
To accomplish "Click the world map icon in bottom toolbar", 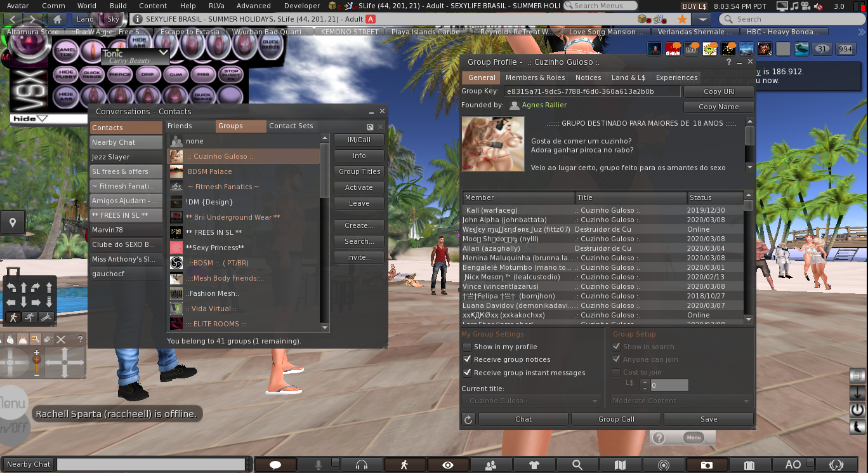I will click(620, 465).
